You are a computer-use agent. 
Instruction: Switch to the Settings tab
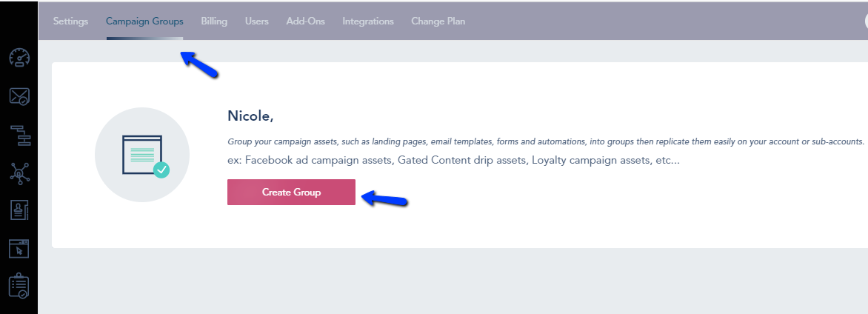pos(70,21)
